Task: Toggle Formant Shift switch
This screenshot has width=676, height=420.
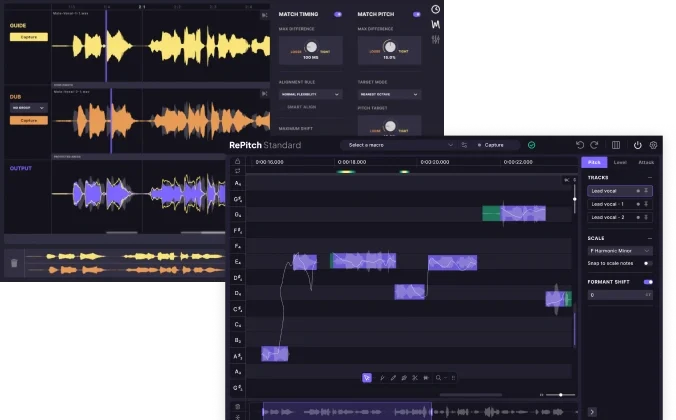Action: 648,282
